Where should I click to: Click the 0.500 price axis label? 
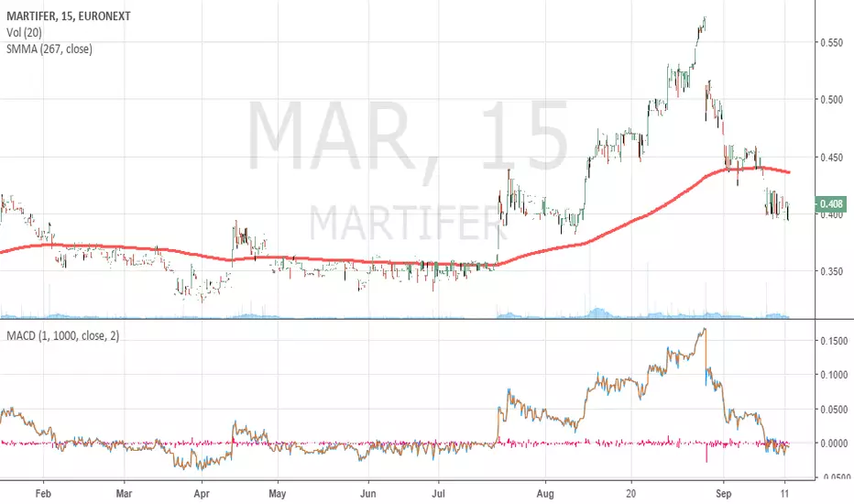coord(832,99)
